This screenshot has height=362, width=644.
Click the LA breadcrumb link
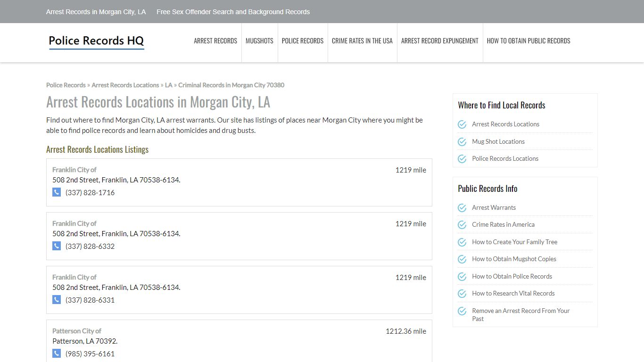169,85
